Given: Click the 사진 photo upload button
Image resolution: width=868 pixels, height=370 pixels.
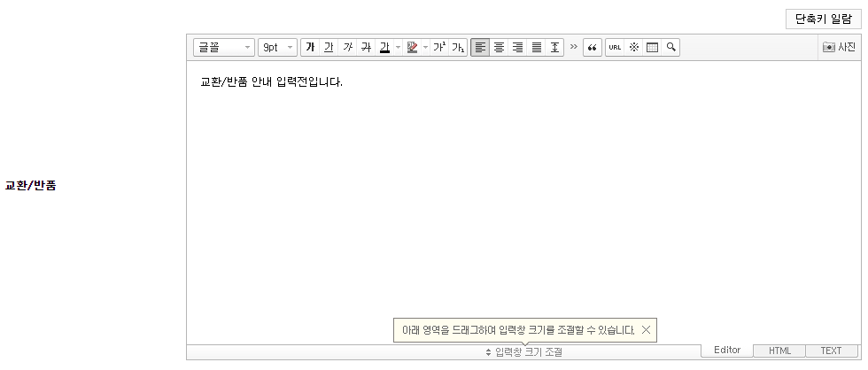Looking at the screenshot, I should pyautogui.click(x=839, y=48).
